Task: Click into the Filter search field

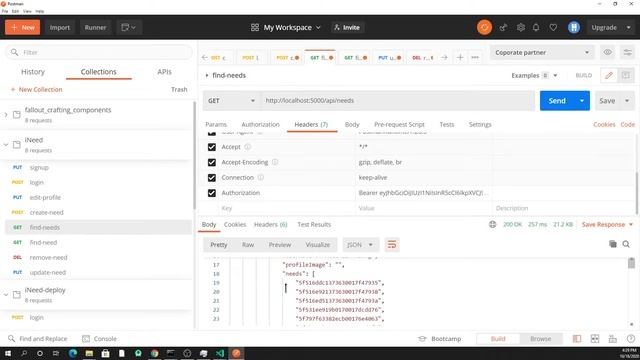Action: pyautogui.click(x=98, y=52)
